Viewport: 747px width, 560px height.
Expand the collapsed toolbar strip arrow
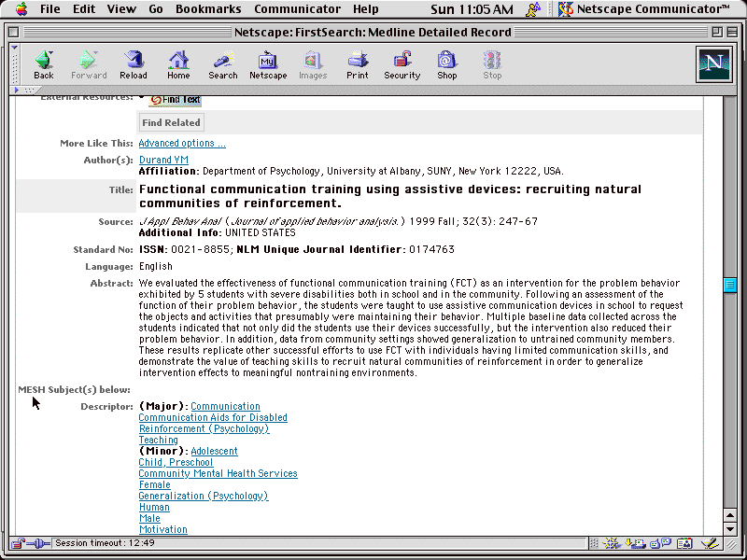(16, 90)
